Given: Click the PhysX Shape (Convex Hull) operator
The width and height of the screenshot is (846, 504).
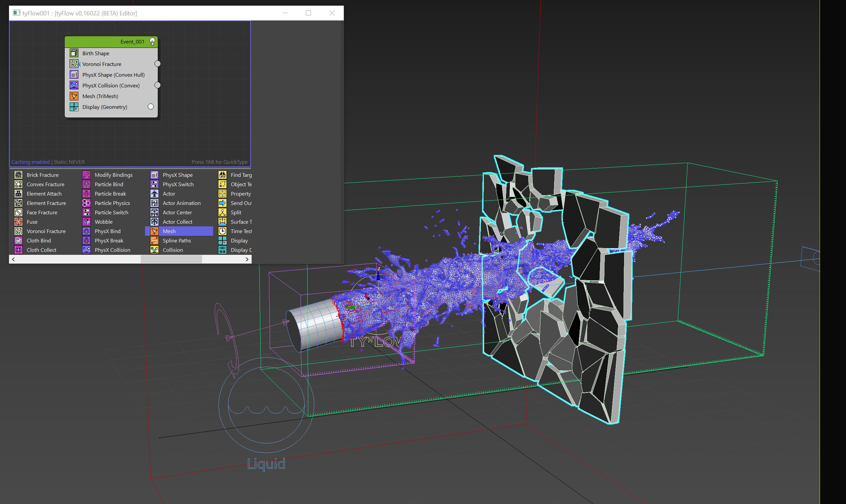Looking at the screenshot, I should click(x=113, y=75).
